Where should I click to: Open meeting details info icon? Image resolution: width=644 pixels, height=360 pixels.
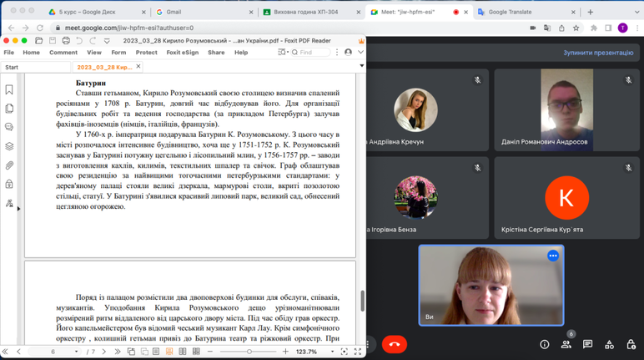[544, 344]
